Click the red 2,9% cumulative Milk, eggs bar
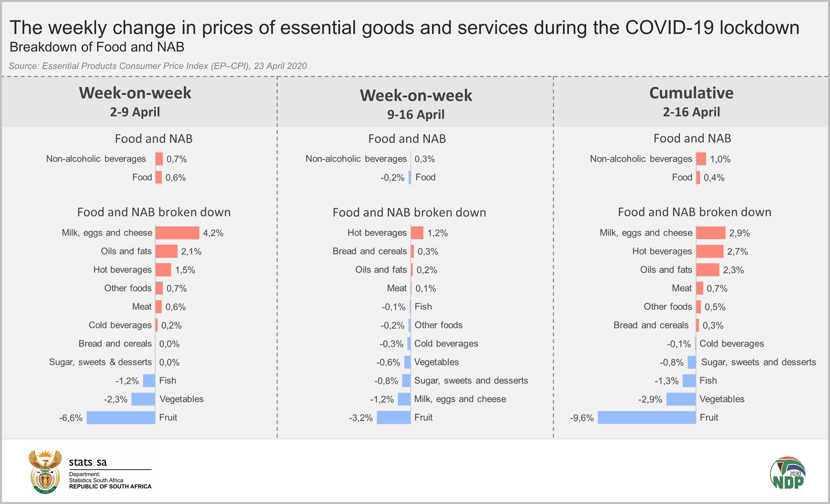The height and width of the screenshot is (504, 830). tap(711, 233)
